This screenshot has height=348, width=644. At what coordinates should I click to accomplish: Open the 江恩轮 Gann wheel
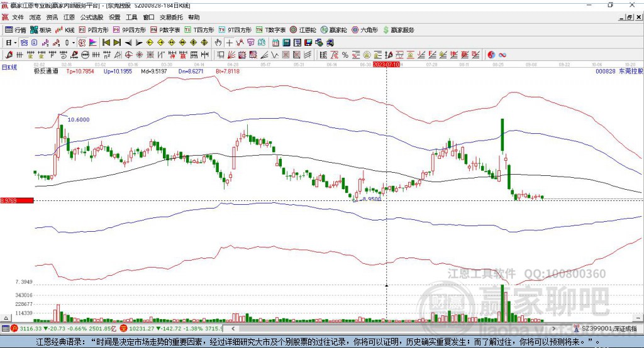point(303,30)
